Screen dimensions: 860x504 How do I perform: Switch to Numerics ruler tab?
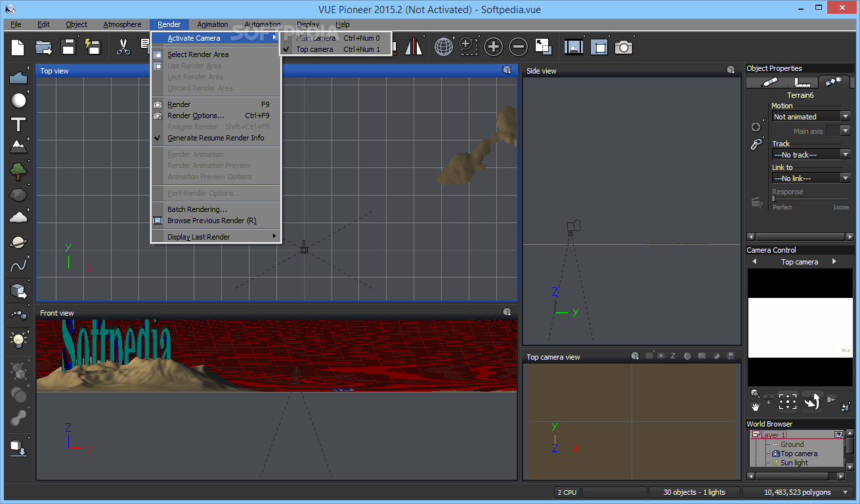pos(802,81)
